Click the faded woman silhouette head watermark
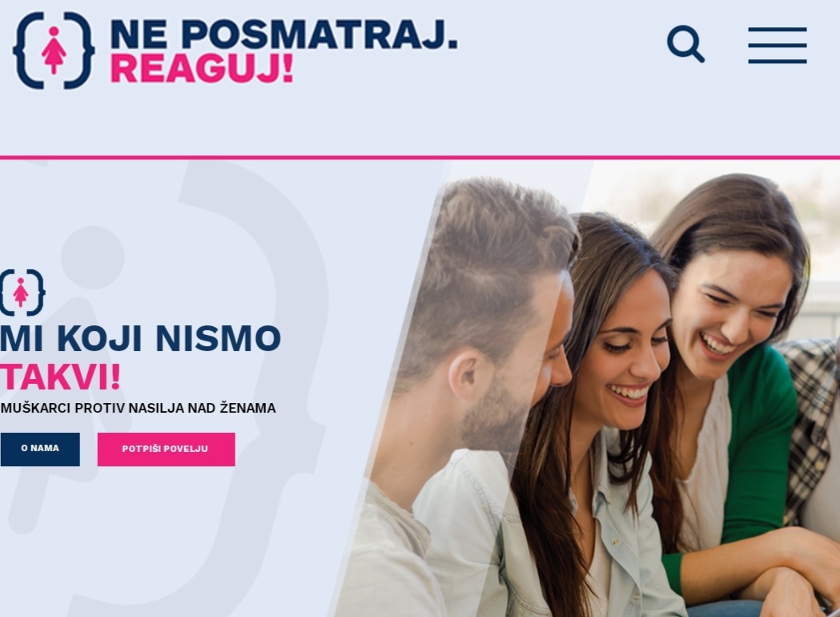The image size is (840, 617). point(93,257)
